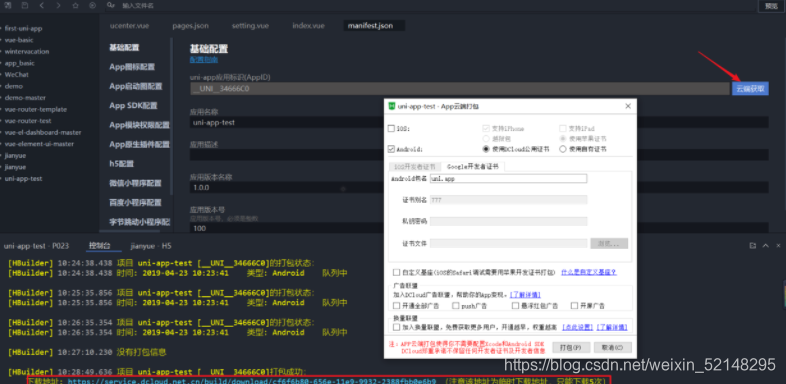Viewport: 786px width, 384px height.
Task: Click the HBuilder logo in dialog title
Action: point(391,106)
